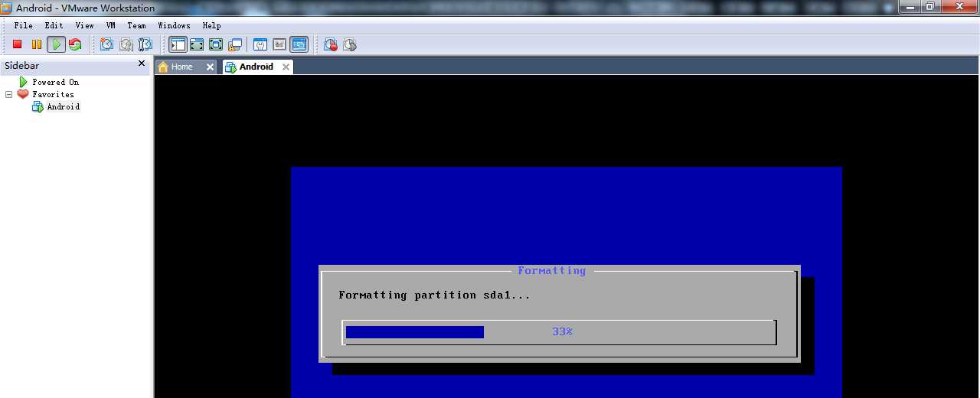Viewport: 980px width, 398px height.
Task: Select the console view toolbar icon
Action: point(299,44)
